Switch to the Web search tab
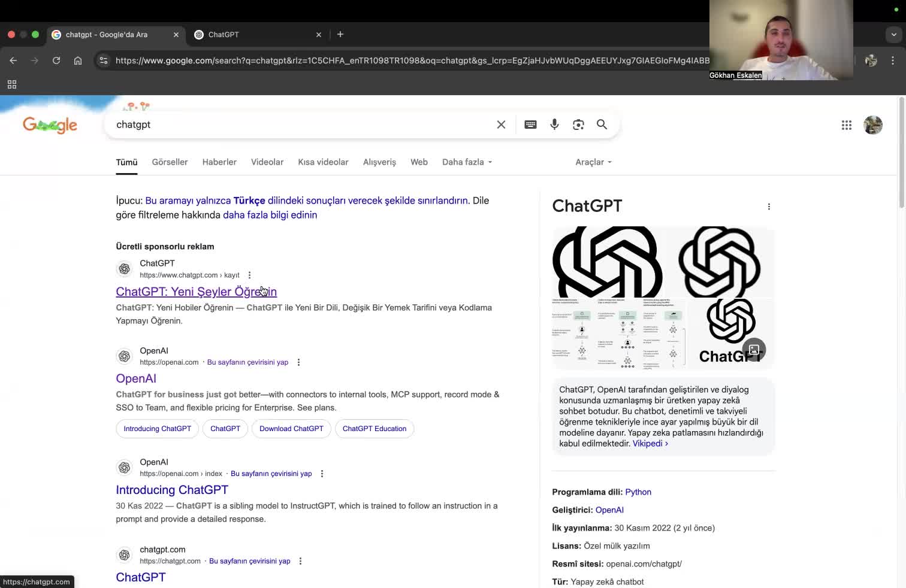This screenshot has height=588, width=906. [419, 162]
